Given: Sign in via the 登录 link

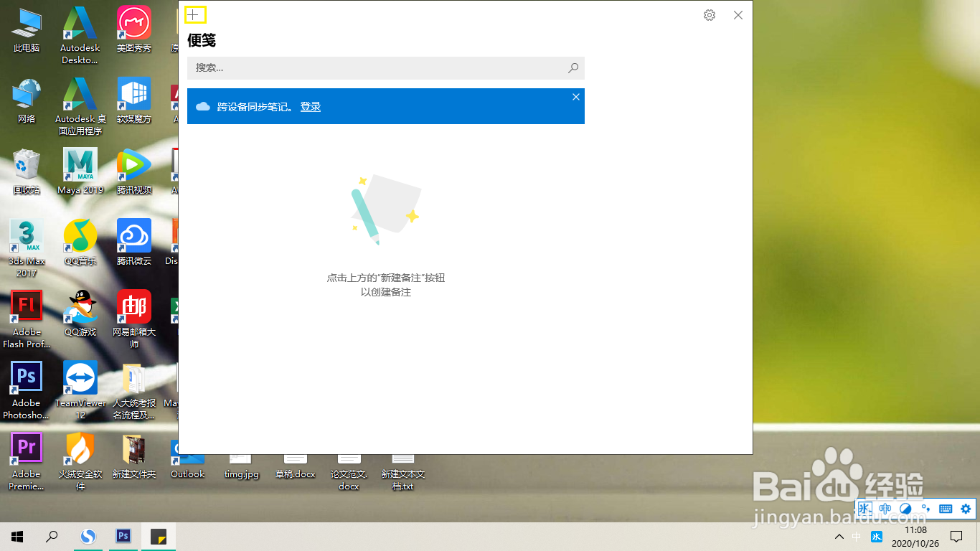Looking at the screenshot, I should (310, 106).
